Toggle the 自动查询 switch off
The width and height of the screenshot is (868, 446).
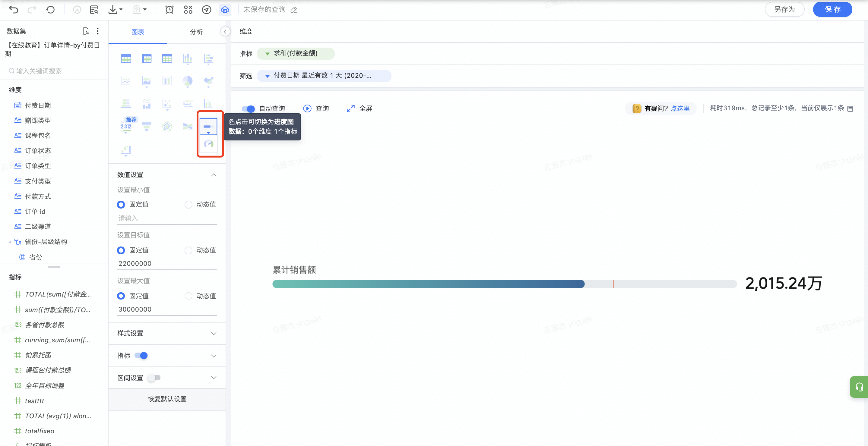[248, 108]
